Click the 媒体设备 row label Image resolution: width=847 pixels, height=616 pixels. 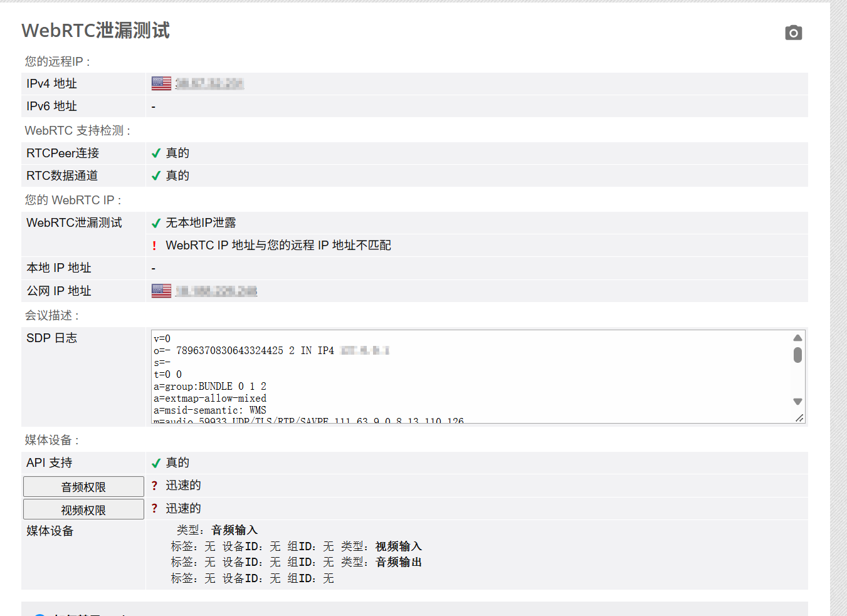coord(50,531)
